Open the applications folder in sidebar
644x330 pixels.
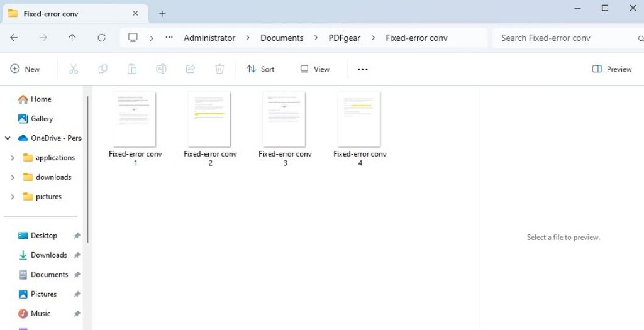(49, 158)
